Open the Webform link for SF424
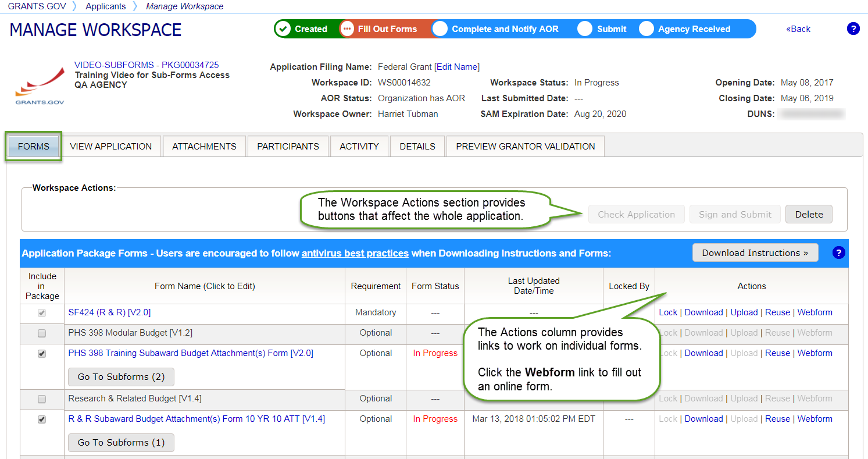The height and width of the screenshot is (459, 868). pyautogui.click(x=815, y=312)
